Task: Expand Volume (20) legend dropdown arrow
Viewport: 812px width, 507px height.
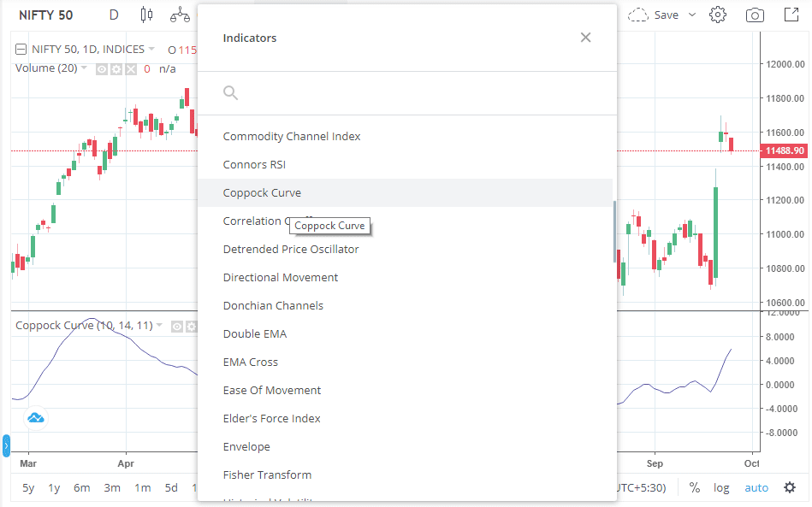Action: (85, 68)
